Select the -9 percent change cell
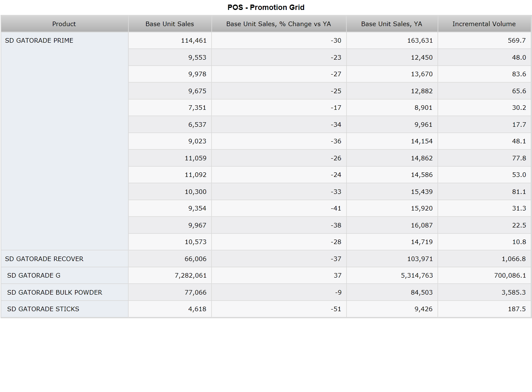This screenshot has width=532, height=392. [279, 292]
